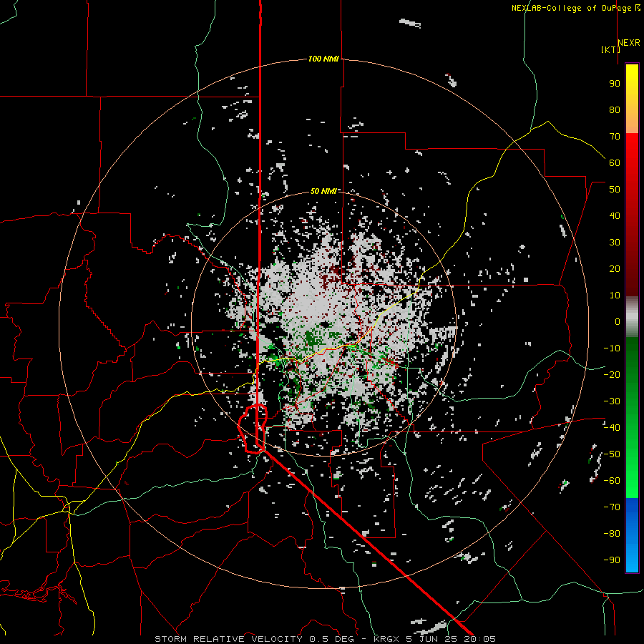Click the 50 NMI range ring label

323,191
